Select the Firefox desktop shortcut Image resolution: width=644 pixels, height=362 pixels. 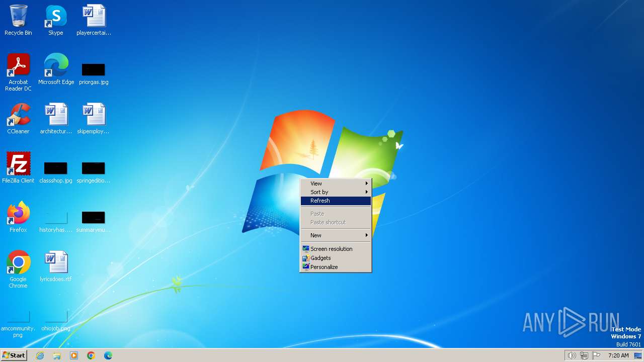pyautogui.click(x=18, y=217)
